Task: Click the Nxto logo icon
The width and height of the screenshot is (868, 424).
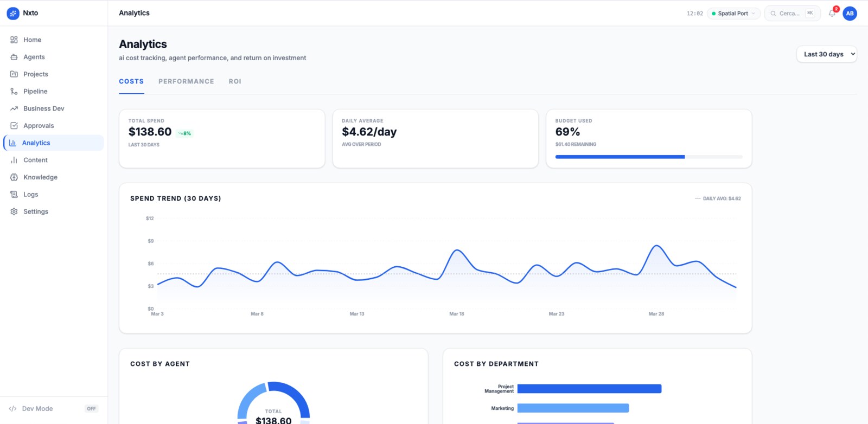Action: tap(13, 13)
